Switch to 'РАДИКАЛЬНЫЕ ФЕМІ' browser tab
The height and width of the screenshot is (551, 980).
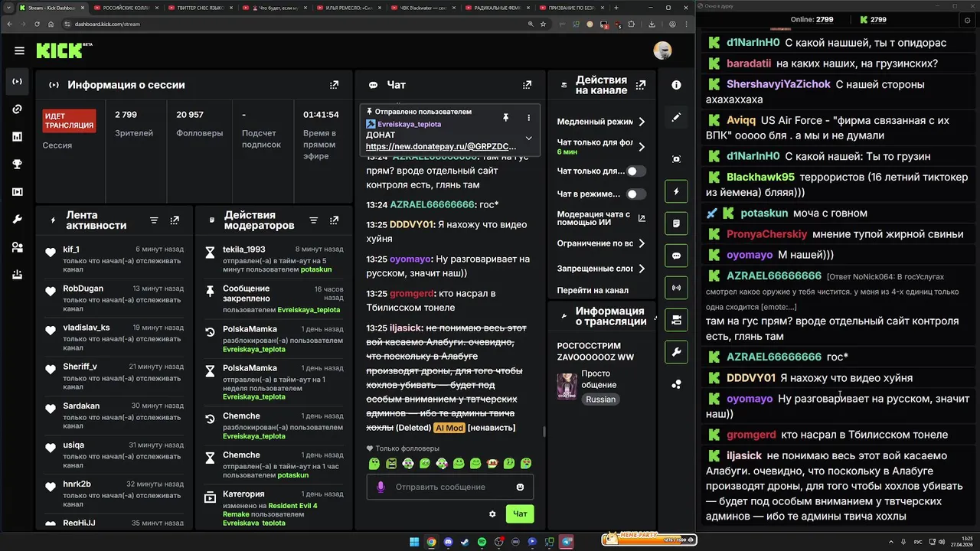coord(498,8)
